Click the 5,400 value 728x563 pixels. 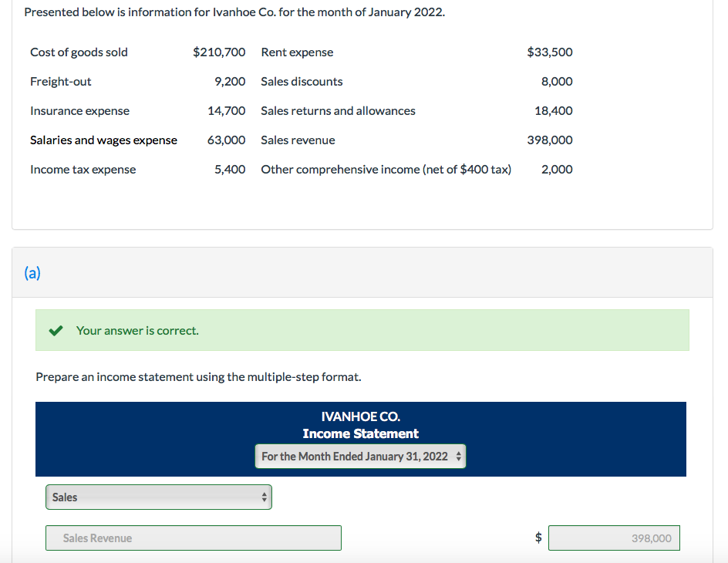[230, 170]
